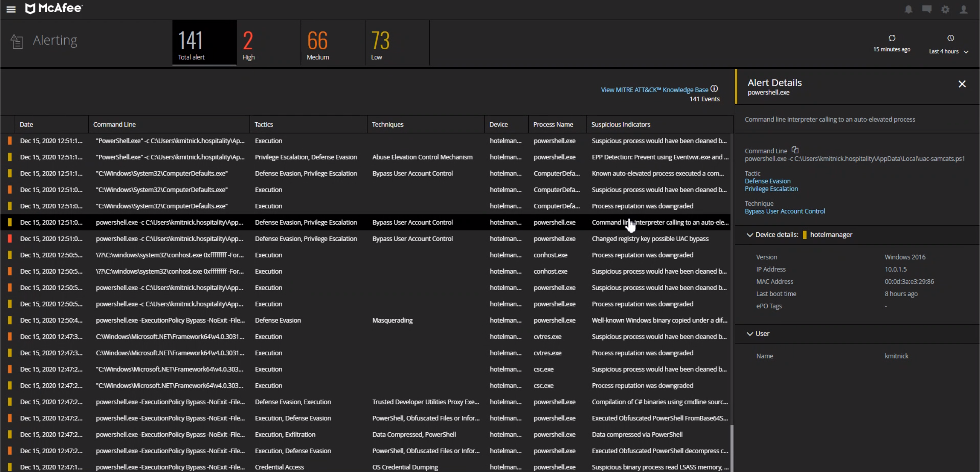
Task: Click the hotelmanager device severity swatch
Action: click(x=804, y=235)
